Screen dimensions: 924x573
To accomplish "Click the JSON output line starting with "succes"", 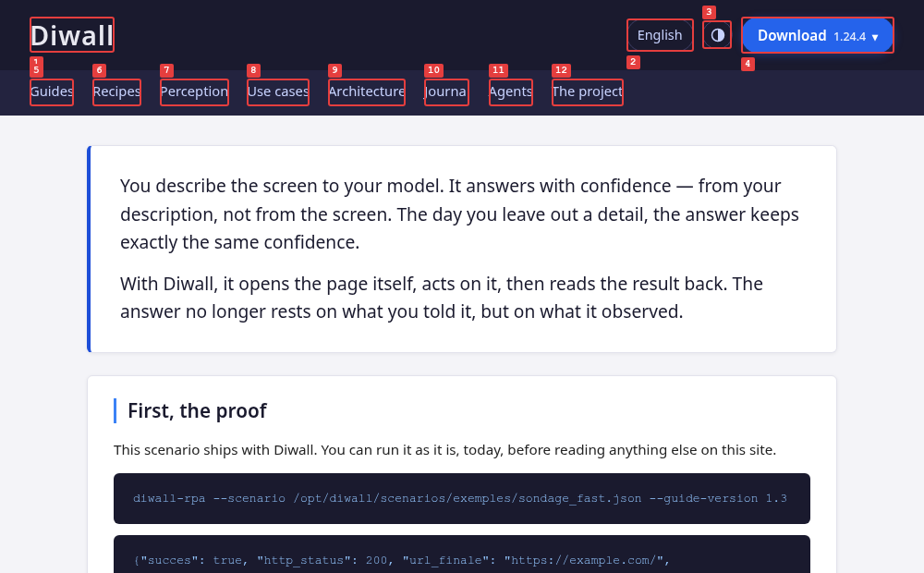I will click(x=402, y=560).
